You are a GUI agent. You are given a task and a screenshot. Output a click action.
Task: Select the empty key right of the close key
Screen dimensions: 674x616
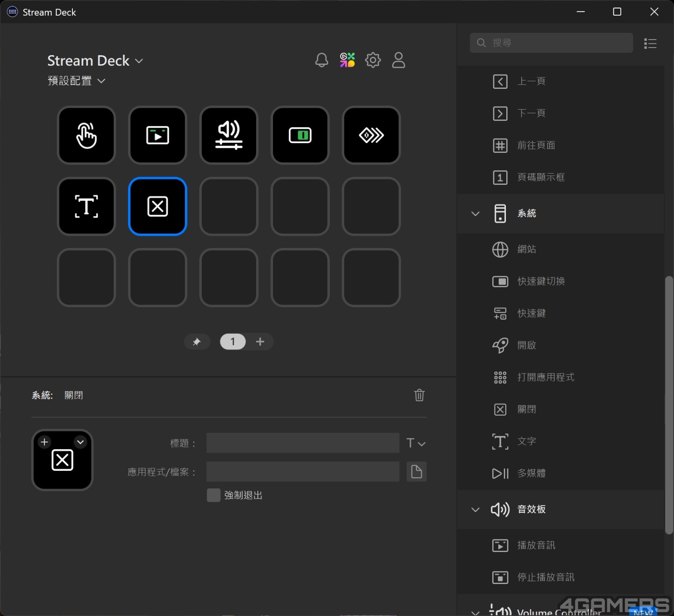tap(229, 206)
